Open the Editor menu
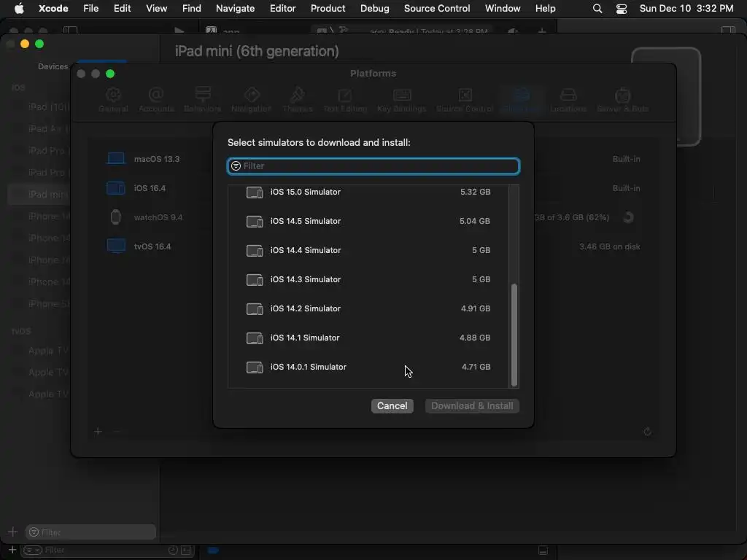The height and width of the screenshot is (560, 747). coord(282,8)
